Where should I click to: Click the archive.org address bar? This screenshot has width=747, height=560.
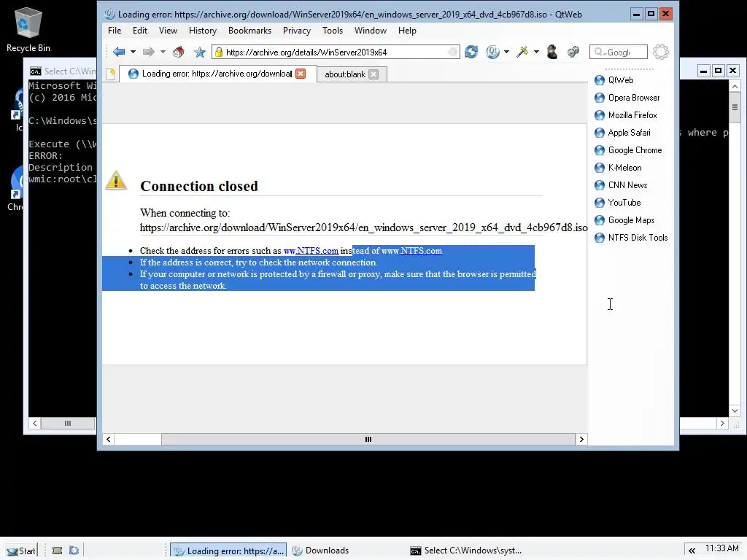pyautogui.click(x=336, y=52)
